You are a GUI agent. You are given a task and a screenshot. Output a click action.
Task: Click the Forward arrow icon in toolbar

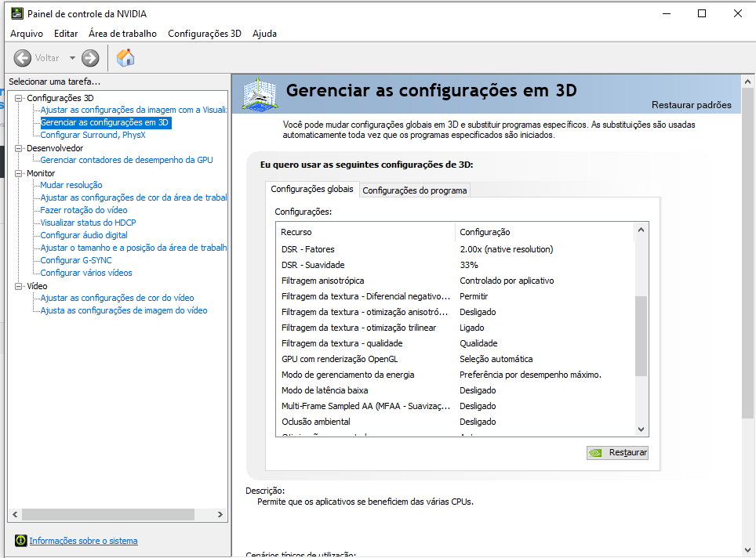click(90, 58)
